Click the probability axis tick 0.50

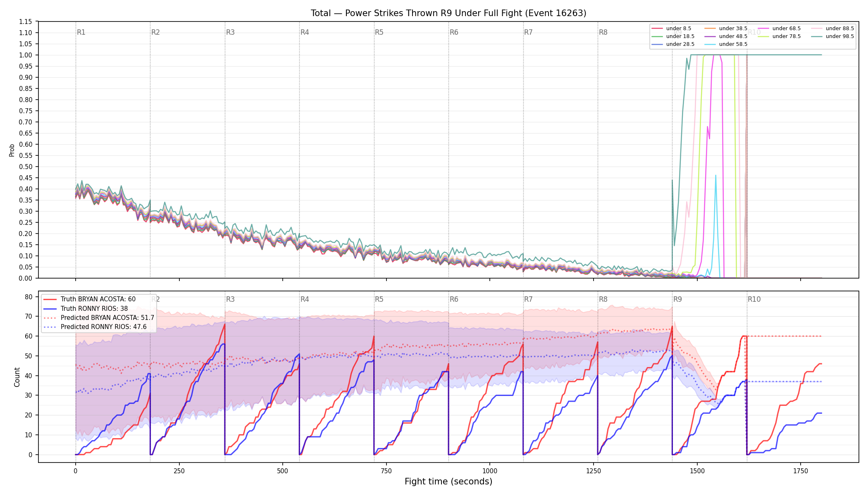point(26,167)
